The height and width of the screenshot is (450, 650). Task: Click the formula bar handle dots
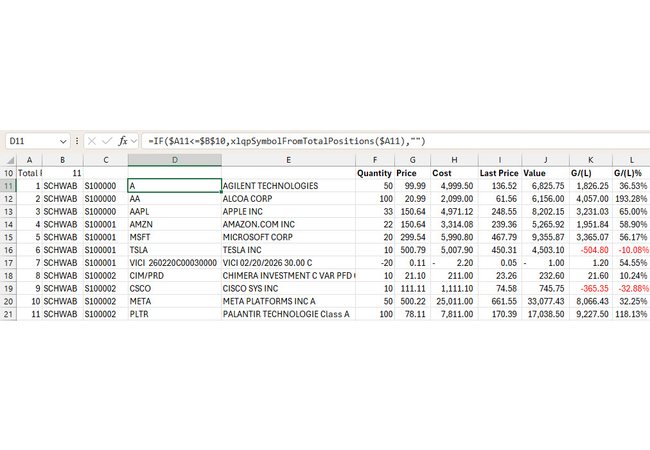coord(77,141)
